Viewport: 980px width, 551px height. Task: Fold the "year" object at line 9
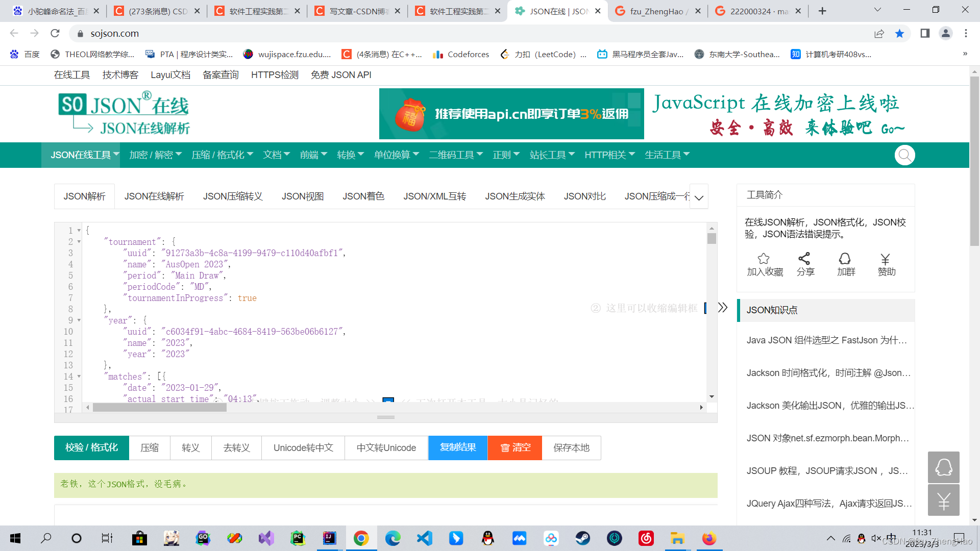(79, 320)
